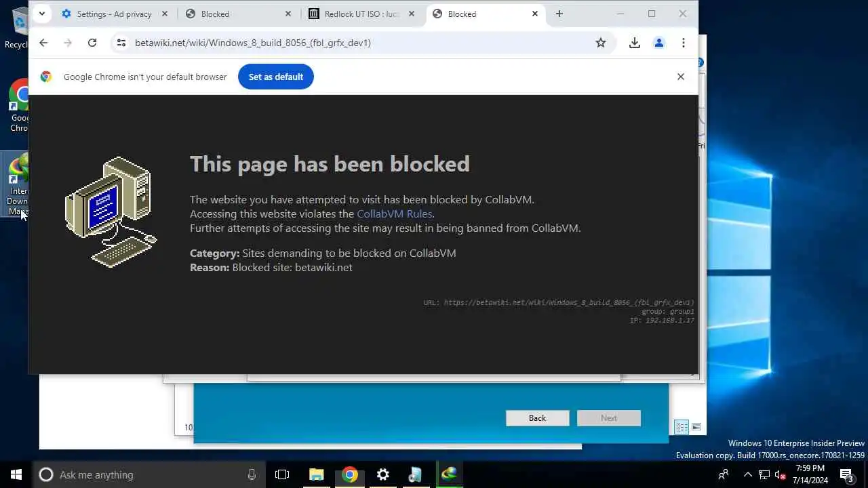Open Chrome downloads icon

click(x=635, y=43)
